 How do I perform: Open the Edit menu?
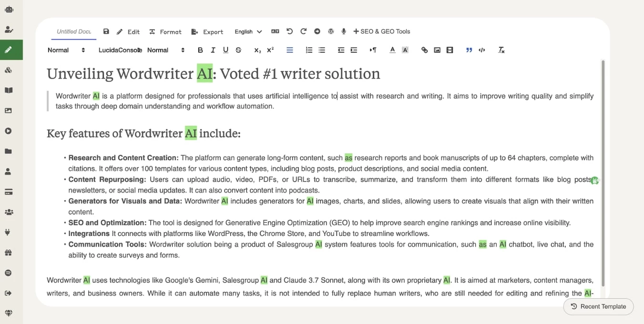point(128,31)
